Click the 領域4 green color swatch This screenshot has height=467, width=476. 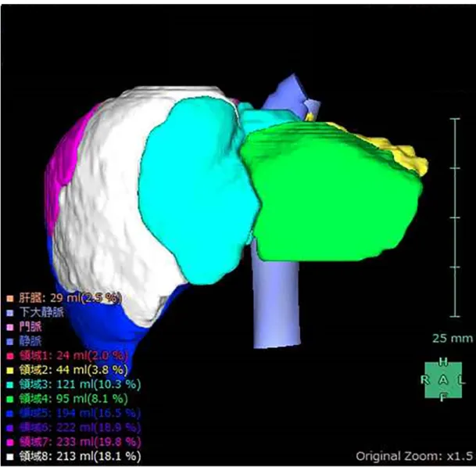coord(10,399)
